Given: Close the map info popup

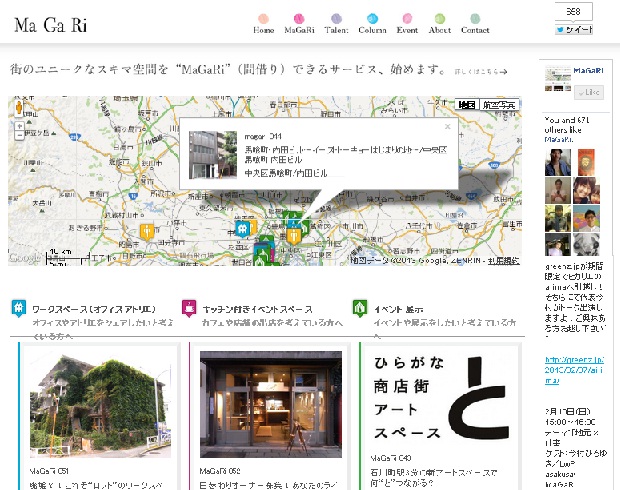Looking at the screenshot, I should [x=448, y=127].
